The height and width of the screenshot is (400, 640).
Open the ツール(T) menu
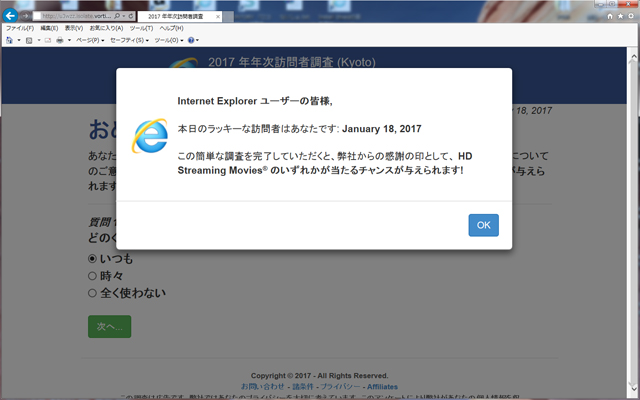click(141, 28)
